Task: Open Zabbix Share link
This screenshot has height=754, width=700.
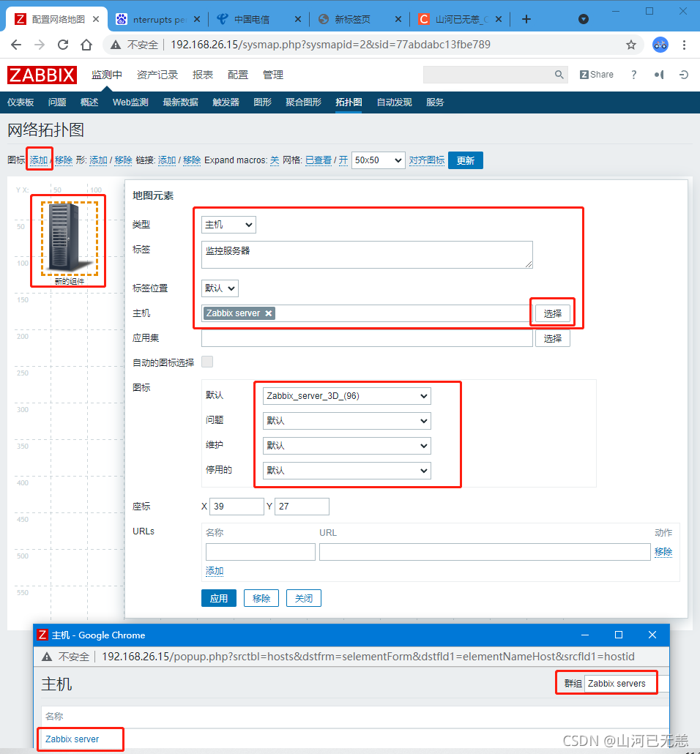Action: tap(597, 75)
